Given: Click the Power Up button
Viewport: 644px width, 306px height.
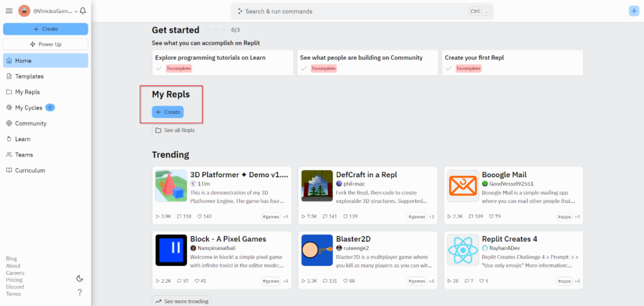Looking at the screenshot, I should coord(45,44).
